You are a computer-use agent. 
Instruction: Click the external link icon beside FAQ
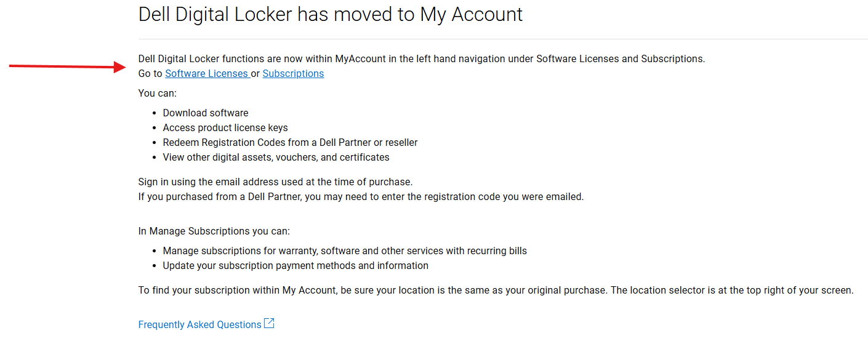click(269, 324)
